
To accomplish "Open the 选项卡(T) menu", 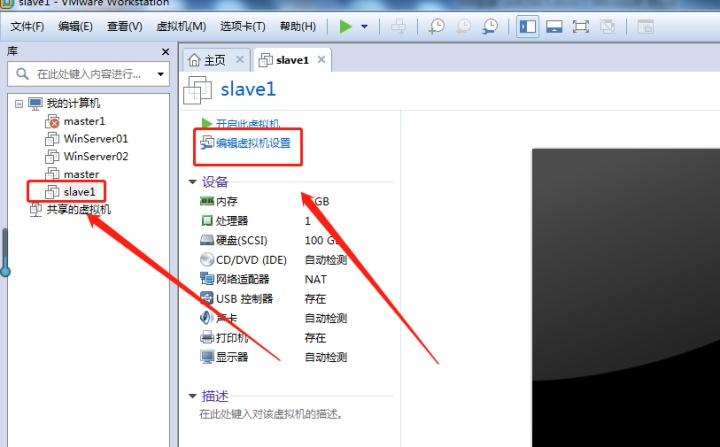I will [242, 27].
